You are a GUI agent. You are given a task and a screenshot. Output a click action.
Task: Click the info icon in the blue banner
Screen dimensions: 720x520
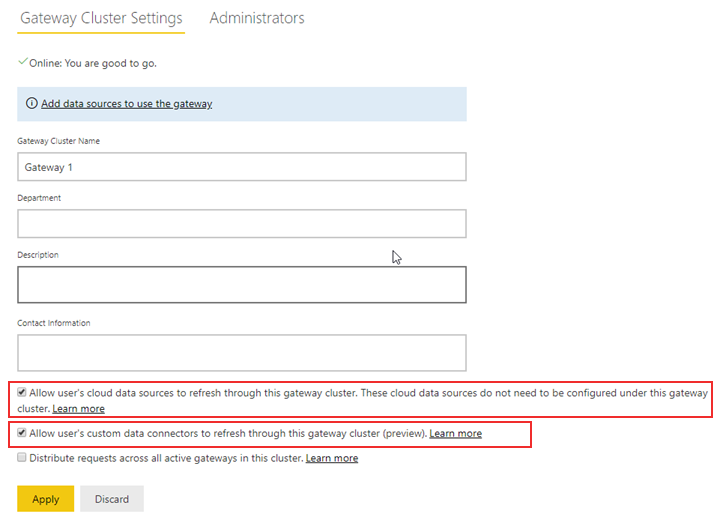click(x=32, y=104)
